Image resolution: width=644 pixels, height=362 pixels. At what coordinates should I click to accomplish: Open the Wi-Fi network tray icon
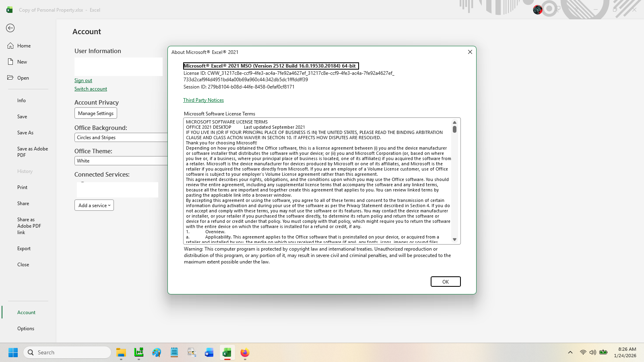point(583,353)
